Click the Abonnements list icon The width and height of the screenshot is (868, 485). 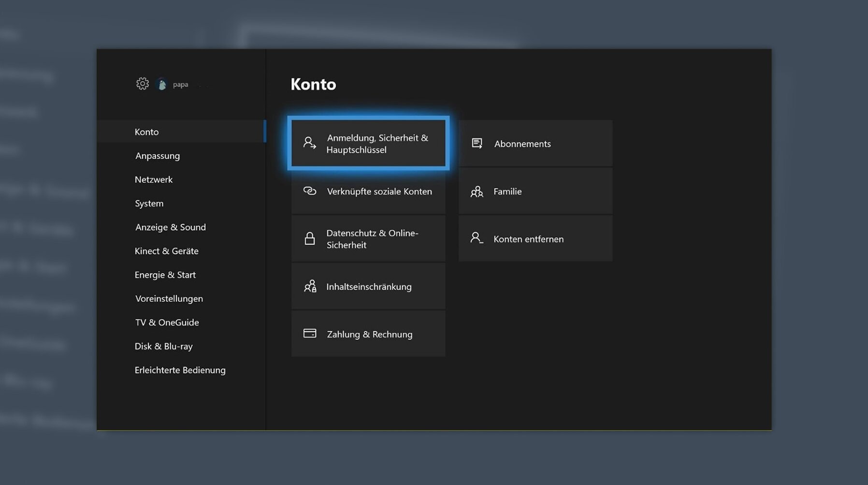point(477,143)
